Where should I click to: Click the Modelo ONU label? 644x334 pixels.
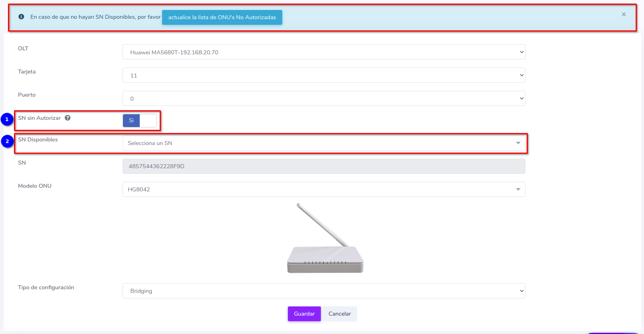[35, 186]
